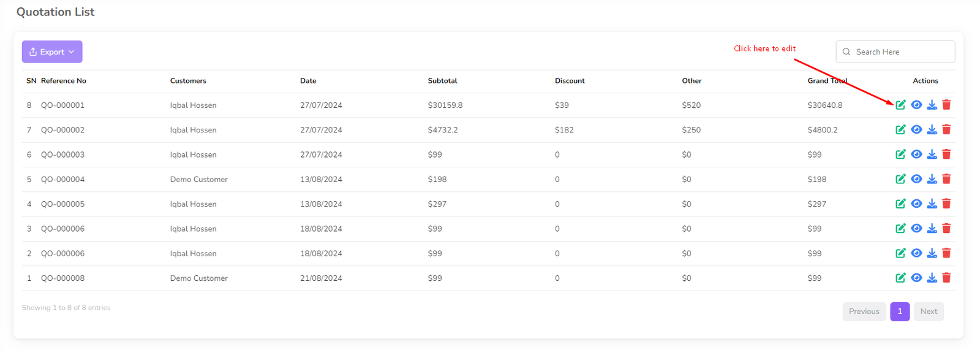Go to Previous page
Viewport: 980px width, 355px height.
[864, 311]
